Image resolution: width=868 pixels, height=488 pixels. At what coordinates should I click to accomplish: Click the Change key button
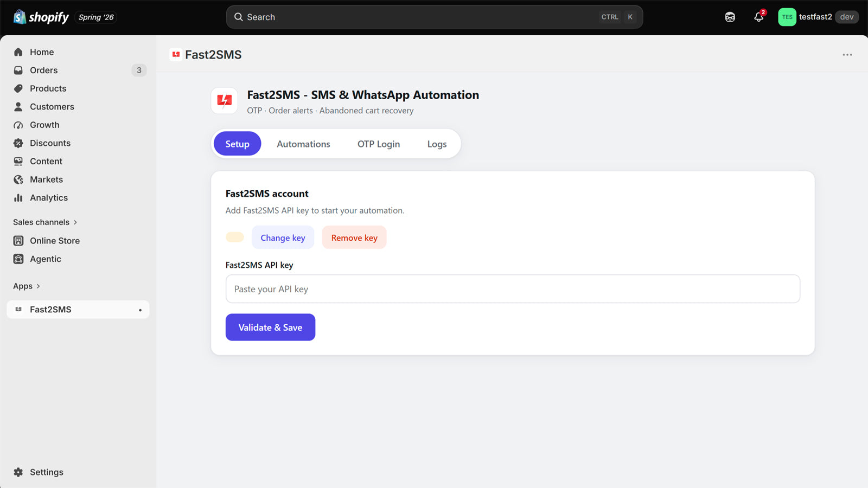(x=283, y=237)
